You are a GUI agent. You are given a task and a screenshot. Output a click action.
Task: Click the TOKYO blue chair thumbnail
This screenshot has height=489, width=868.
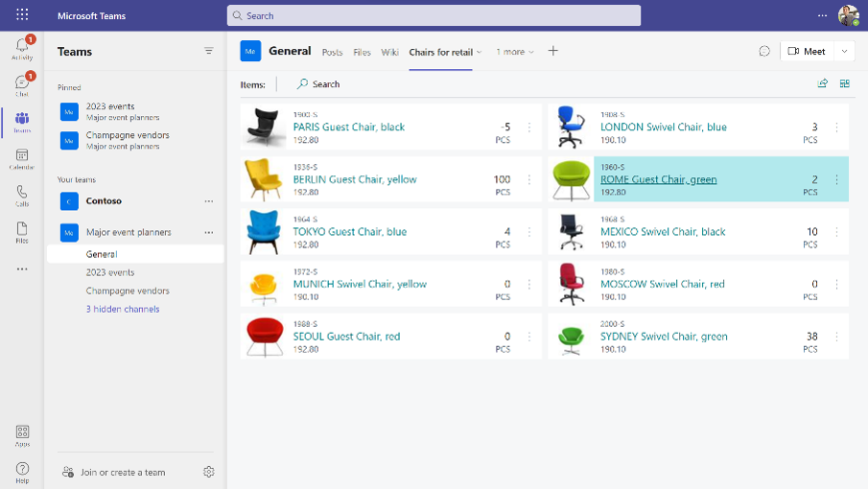click(263, 232)
